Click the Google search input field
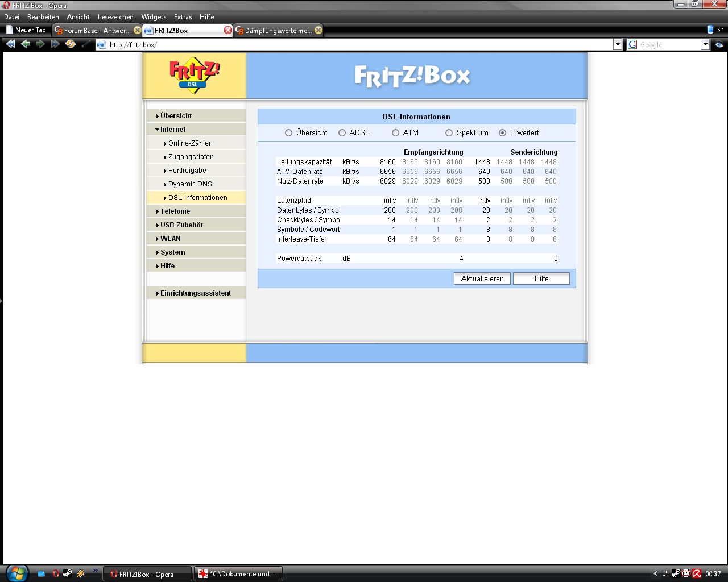Screen dimensions: 728x582 [669, 45]
